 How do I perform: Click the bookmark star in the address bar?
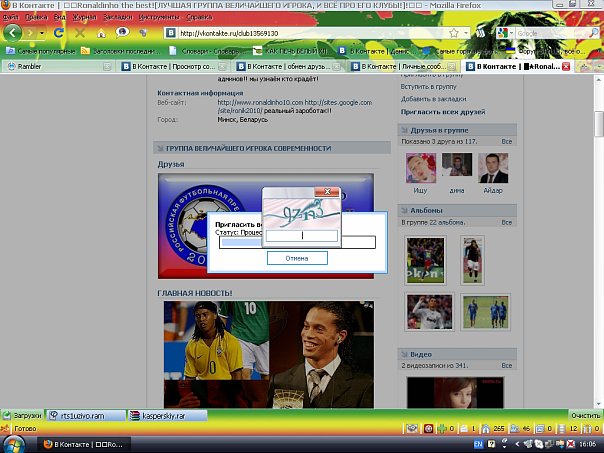tap(454, 33)
